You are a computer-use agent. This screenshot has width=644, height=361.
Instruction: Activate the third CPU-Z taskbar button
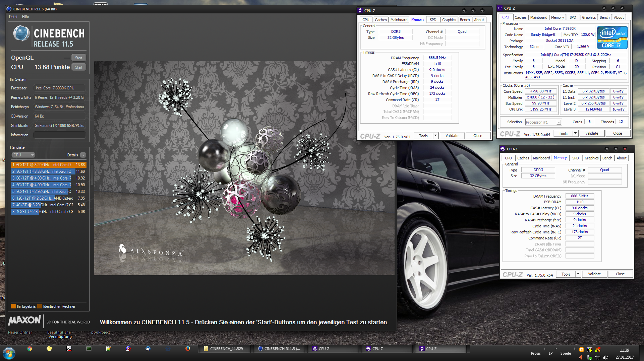click(440, 349)
